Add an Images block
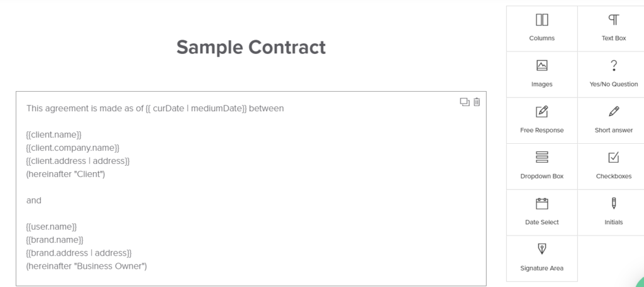 click(x=541, y=74)
